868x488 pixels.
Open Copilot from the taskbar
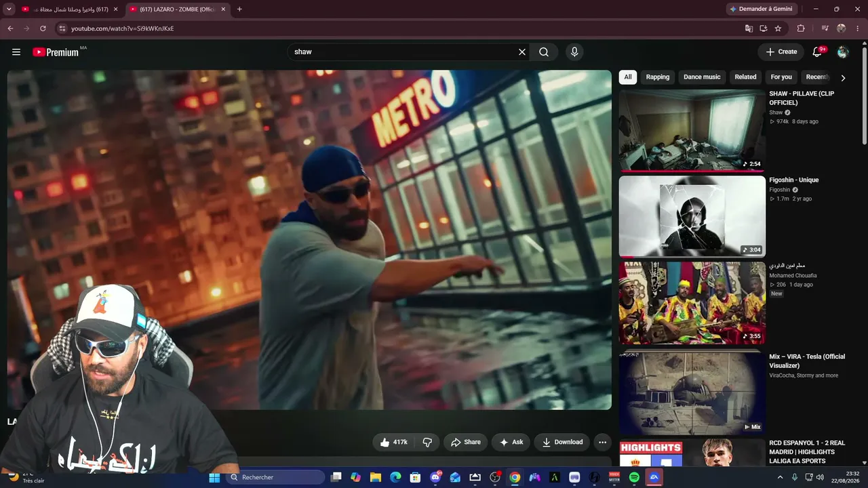click(x=356, y=477)
